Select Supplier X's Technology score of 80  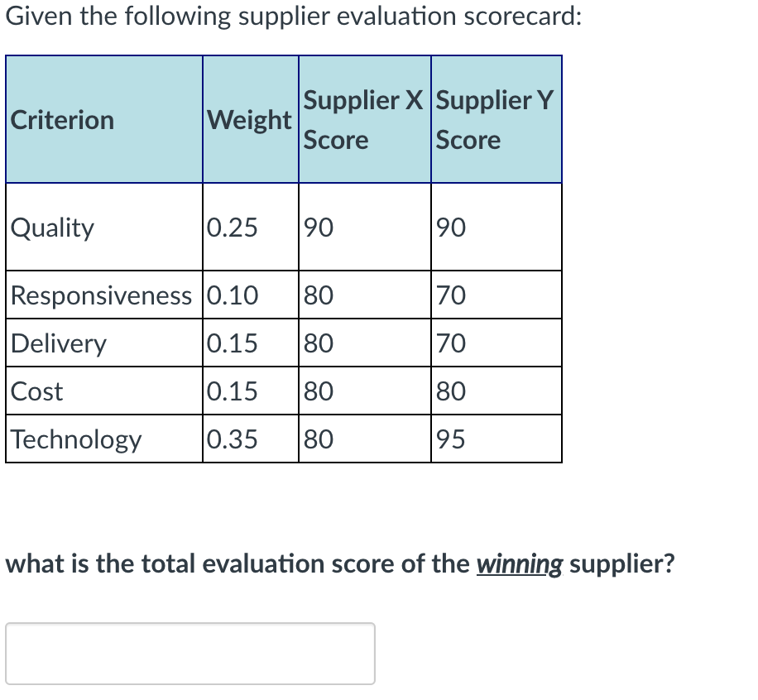(x=316, y=439)
